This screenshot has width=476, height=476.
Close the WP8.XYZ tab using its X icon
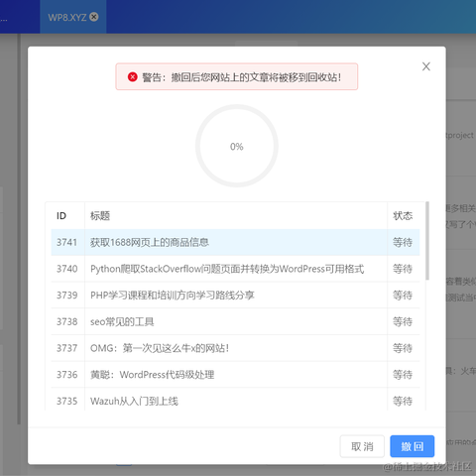click(94, 17)
